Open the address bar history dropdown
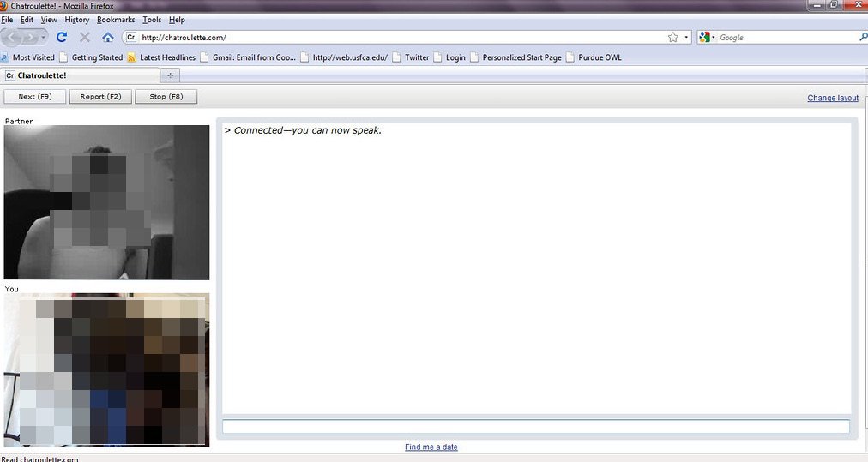Image resolution: width=868 pixels, height=462 pixels. [x=686, y=37]
